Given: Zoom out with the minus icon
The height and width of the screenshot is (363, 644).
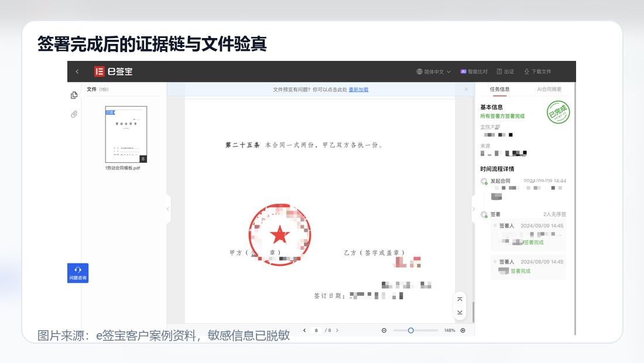Looking at the screenshot, I should [x=384, y=330].
